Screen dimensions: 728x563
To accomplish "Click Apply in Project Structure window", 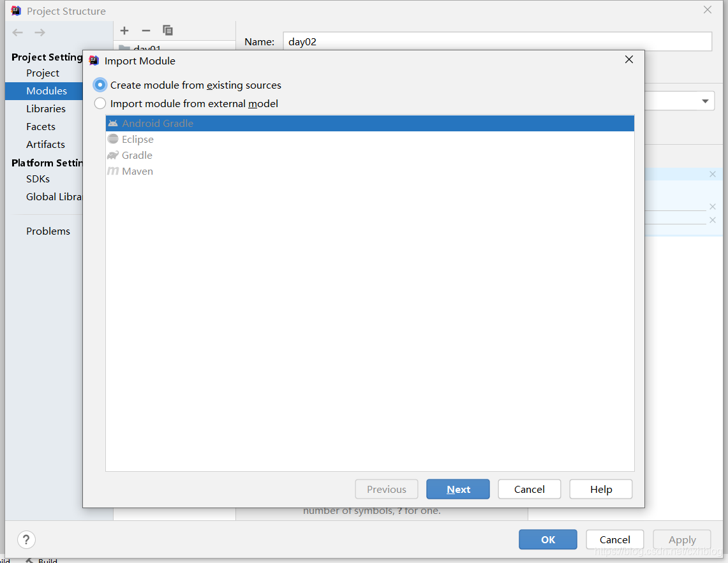I will point(682,539).
